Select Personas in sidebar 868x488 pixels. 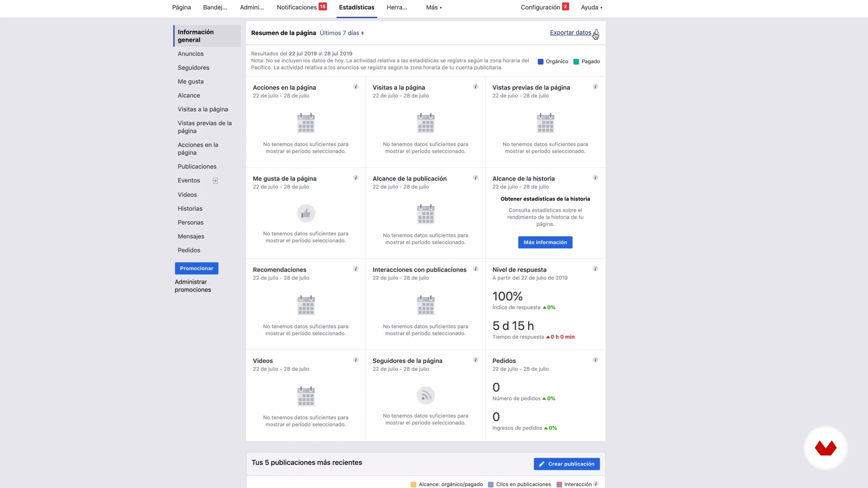pyautogui.click(x=191, y=223)
